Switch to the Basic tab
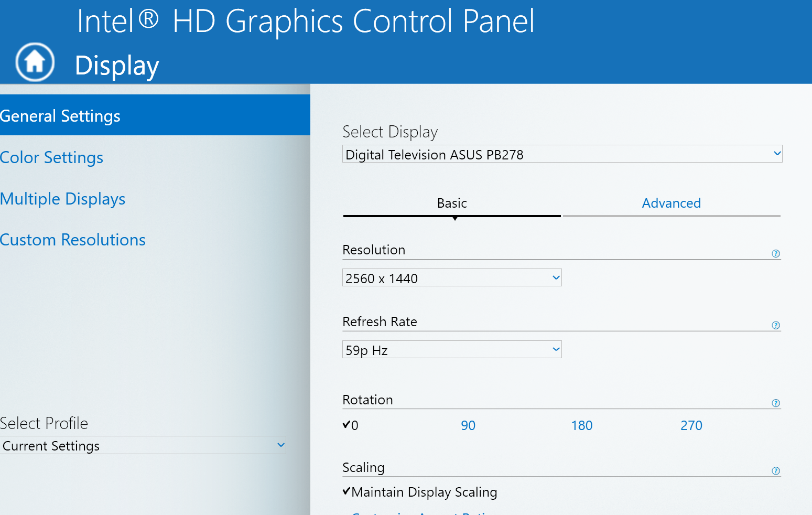Screen dimensions: 812x515 452,203
